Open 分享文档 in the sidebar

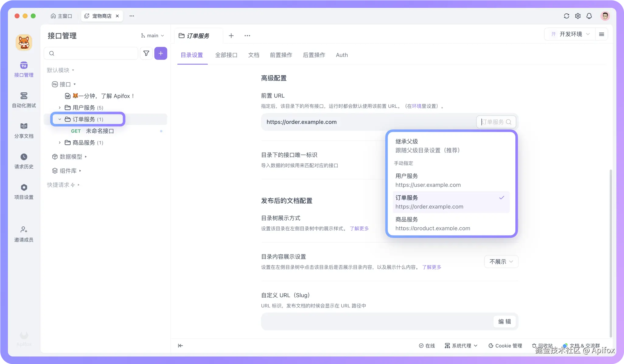(24, 126)
